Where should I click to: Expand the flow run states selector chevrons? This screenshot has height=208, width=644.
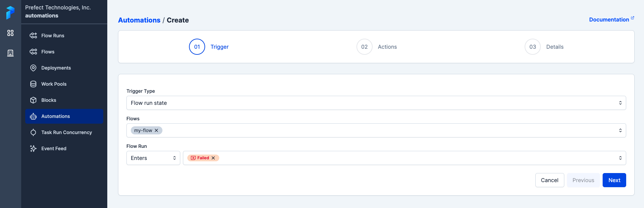620,158
